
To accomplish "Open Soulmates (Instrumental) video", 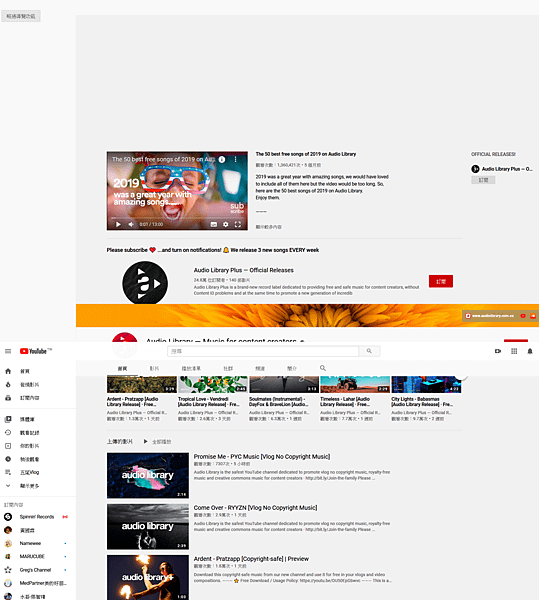I will tap(279, 401).
